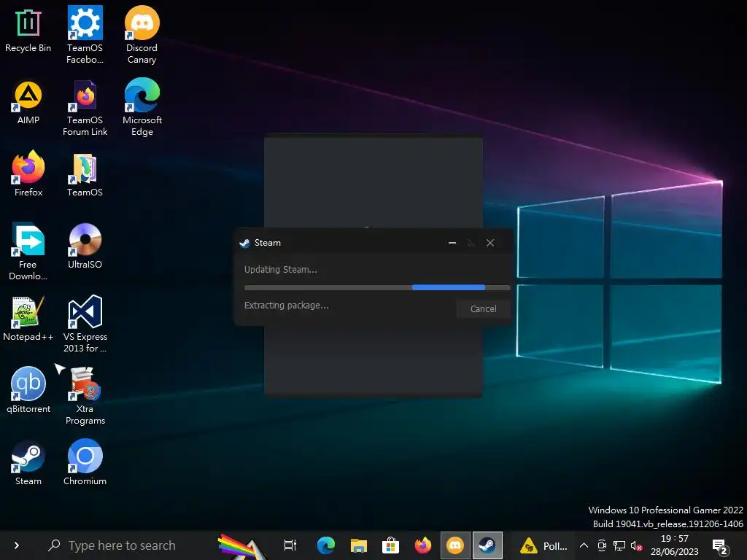Open network status tray icon

[x=619, y=545]
